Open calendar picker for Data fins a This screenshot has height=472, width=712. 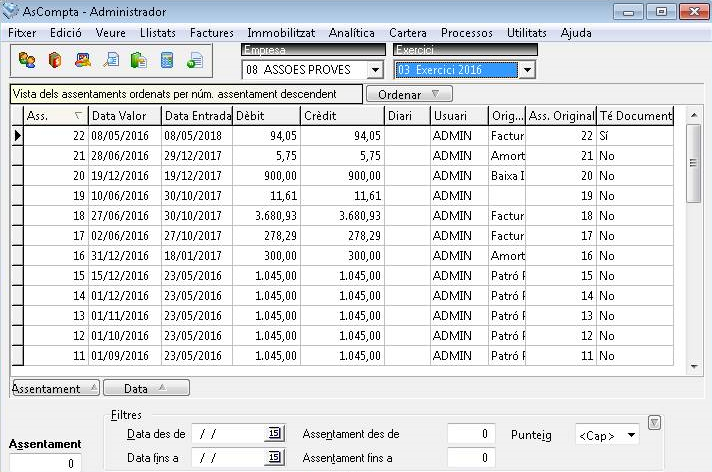[274, 457]
